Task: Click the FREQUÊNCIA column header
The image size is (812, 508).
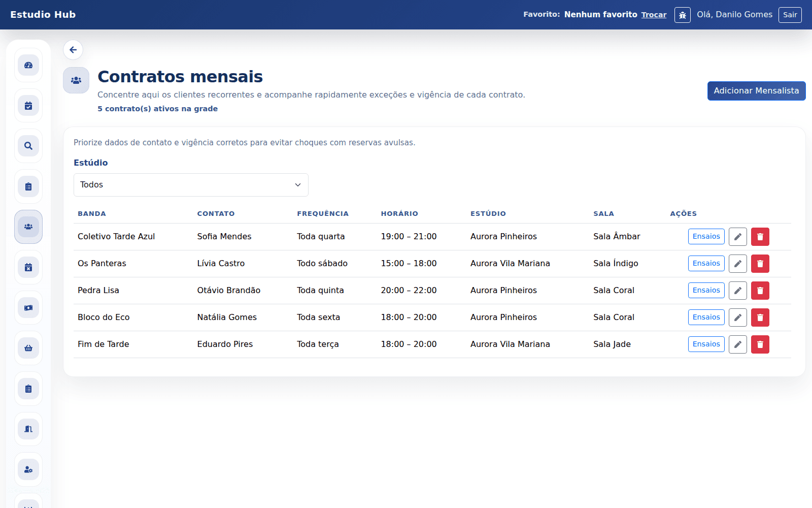Action: coord(323,214)
